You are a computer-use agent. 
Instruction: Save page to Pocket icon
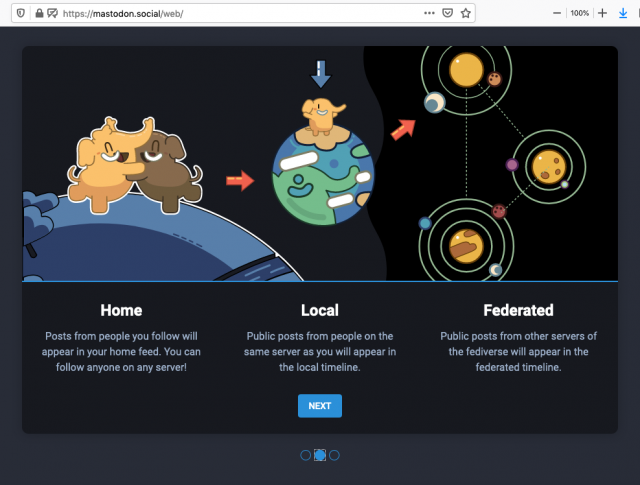coord(447,13)
